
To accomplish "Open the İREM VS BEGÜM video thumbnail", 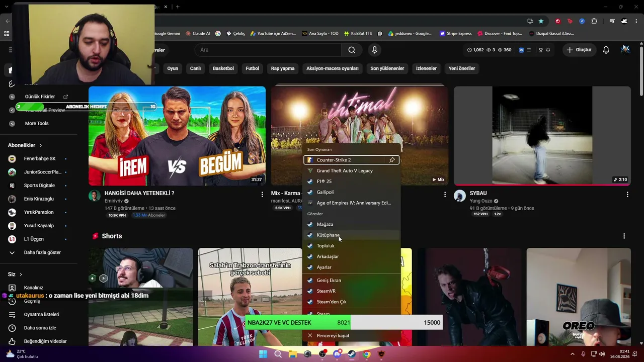I will 177,136.
